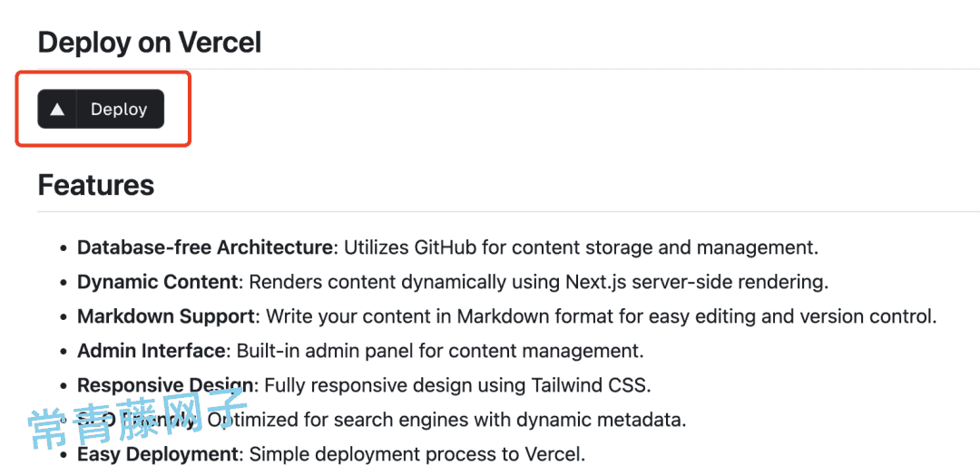Click the bold 'Responsive Design' label
Image resolution: width=980 pixels, height=475 pixels.
coord(166,385)
